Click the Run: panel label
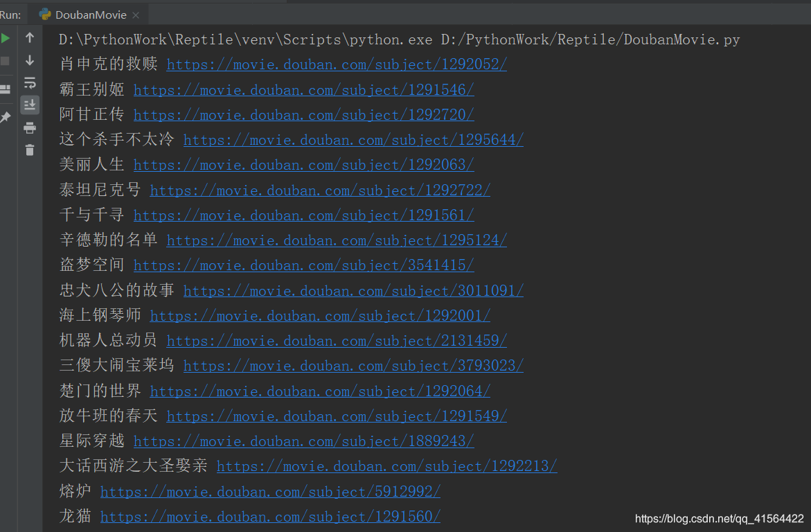This screenshot has height=532, width=811. click(10, 15)
